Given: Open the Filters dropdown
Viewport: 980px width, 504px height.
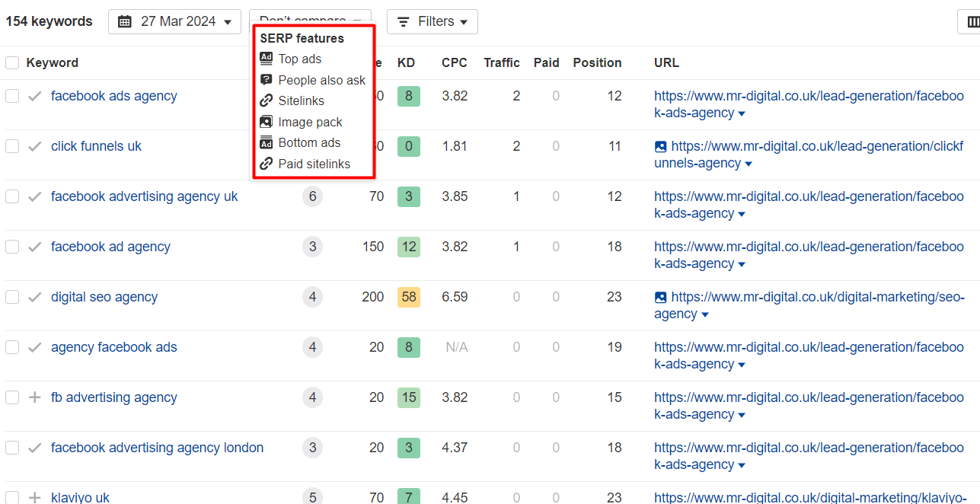Looking at the screenshot, I should pos(432,21).
